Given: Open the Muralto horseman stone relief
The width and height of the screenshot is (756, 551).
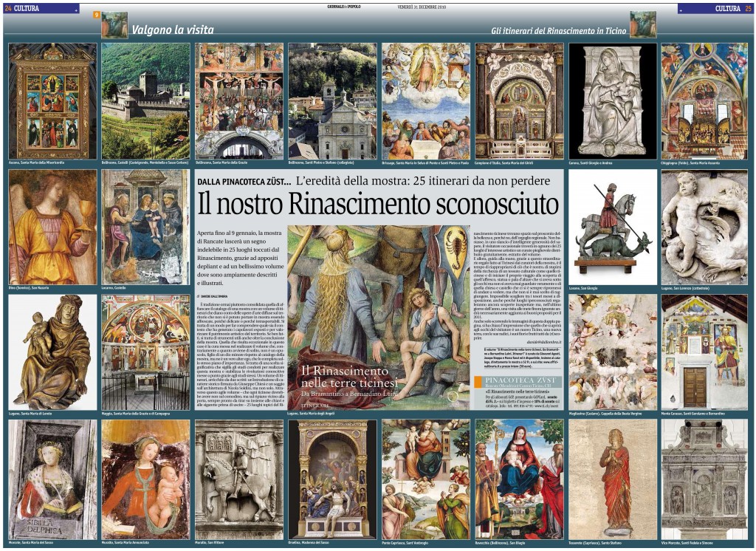Looking at the screenshot, I should click(239, 479).
